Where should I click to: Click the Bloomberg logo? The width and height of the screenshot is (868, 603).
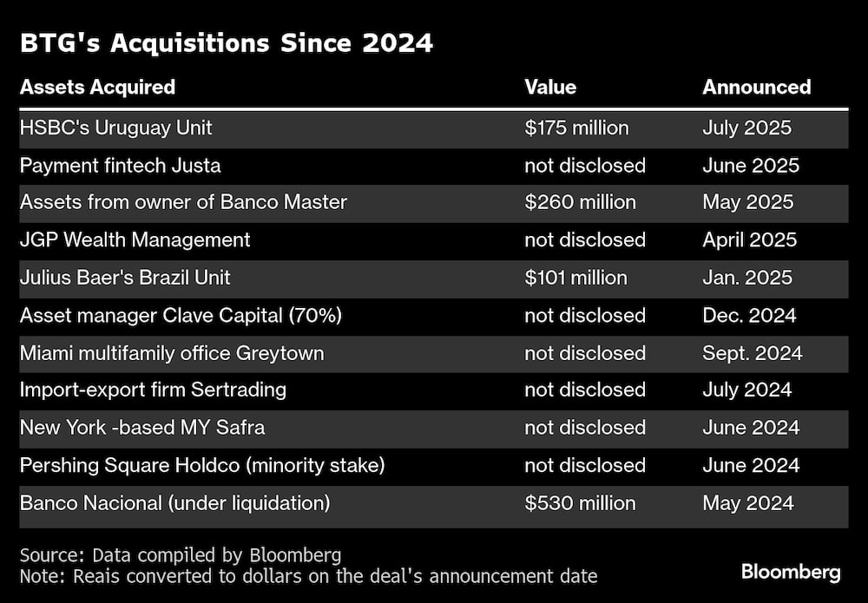pos(790,572)
